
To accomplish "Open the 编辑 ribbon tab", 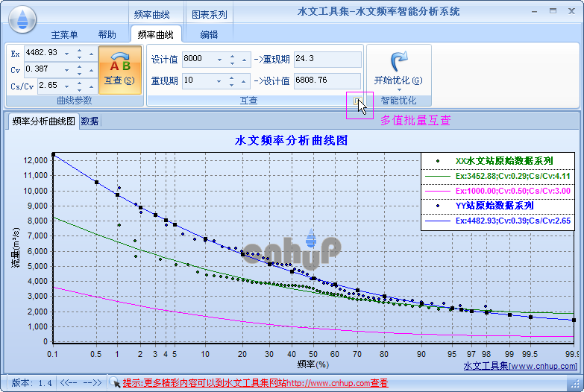I will point(210,35).
